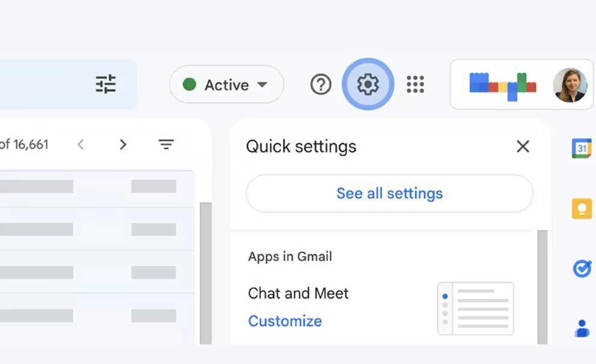Click the inbox list scrollbar

(205, 273)
